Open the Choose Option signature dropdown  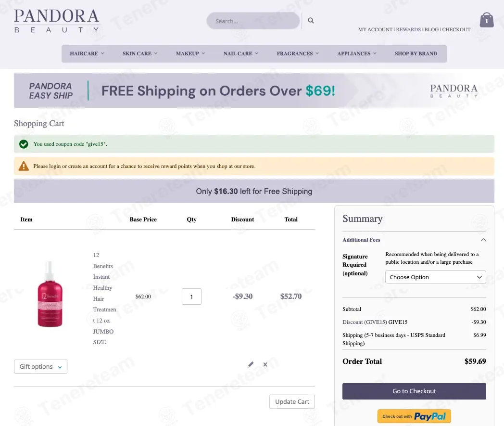435,277
